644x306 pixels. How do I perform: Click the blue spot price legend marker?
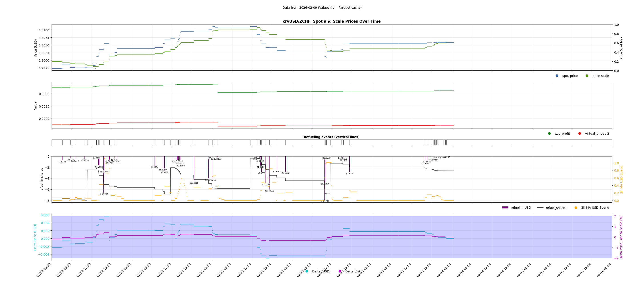coord(557,76)
